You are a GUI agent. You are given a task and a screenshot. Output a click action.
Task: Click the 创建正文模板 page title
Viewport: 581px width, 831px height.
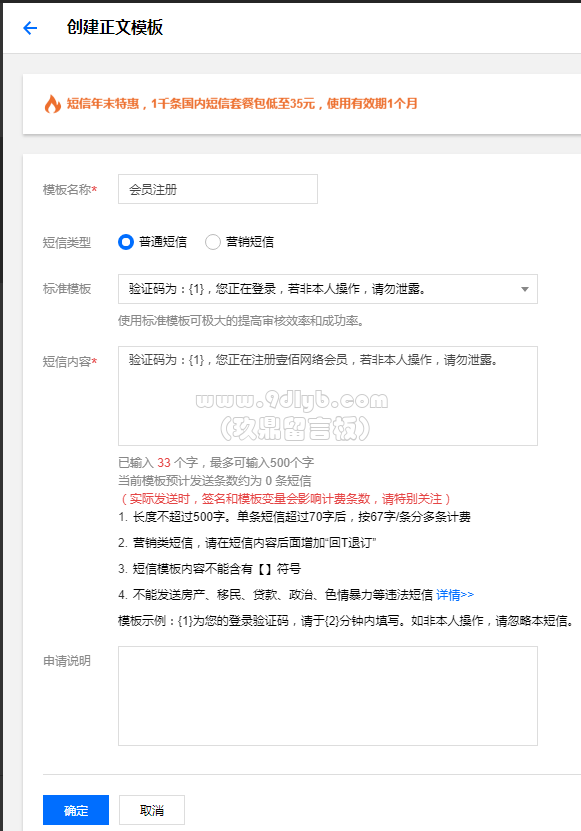[x=115, y=28]
